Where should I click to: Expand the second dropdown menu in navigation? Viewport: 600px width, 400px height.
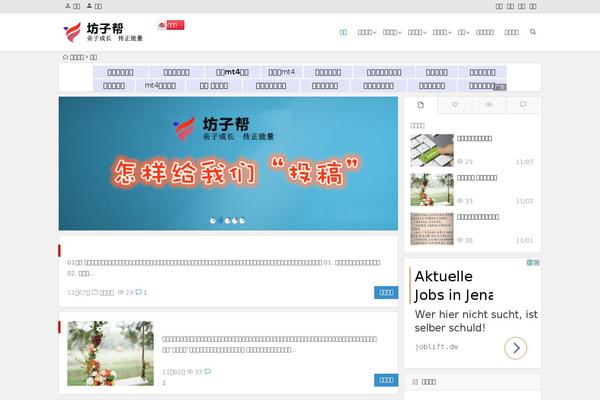[x=392, y=32]
